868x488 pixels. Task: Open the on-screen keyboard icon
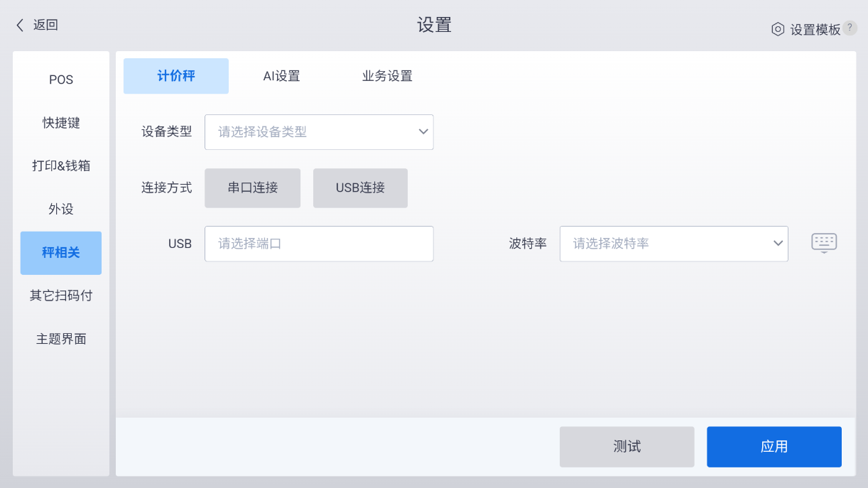(824, 243)
